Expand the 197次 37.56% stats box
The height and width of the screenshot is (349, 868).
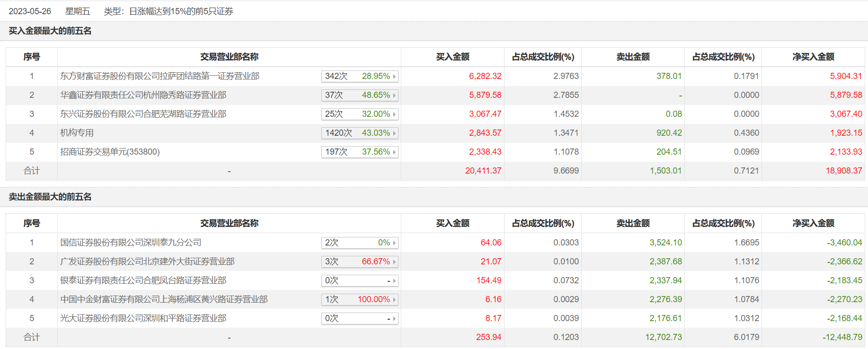(360, 152)
